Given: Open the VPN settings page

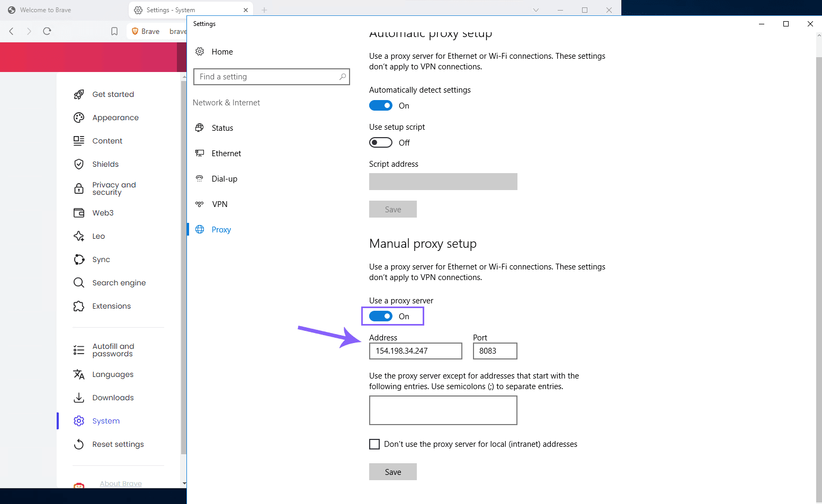Looking at the screenshot, I should pos(219,204).
